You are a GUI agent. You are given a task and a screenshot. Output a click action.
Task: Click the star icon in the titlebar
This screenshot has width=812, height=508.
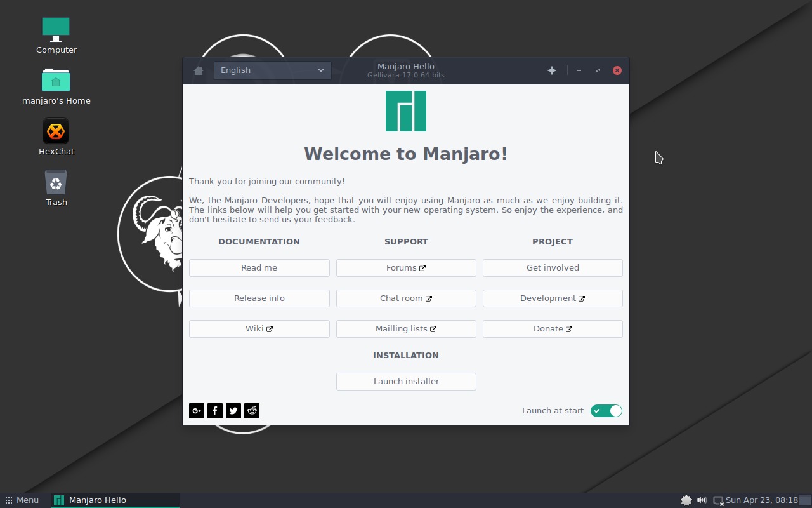tap(551, 70)
